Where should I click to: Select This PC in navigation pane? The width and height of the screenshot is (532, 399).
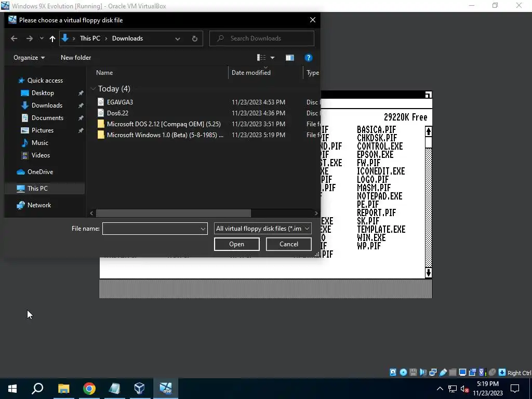coord(37,188)
